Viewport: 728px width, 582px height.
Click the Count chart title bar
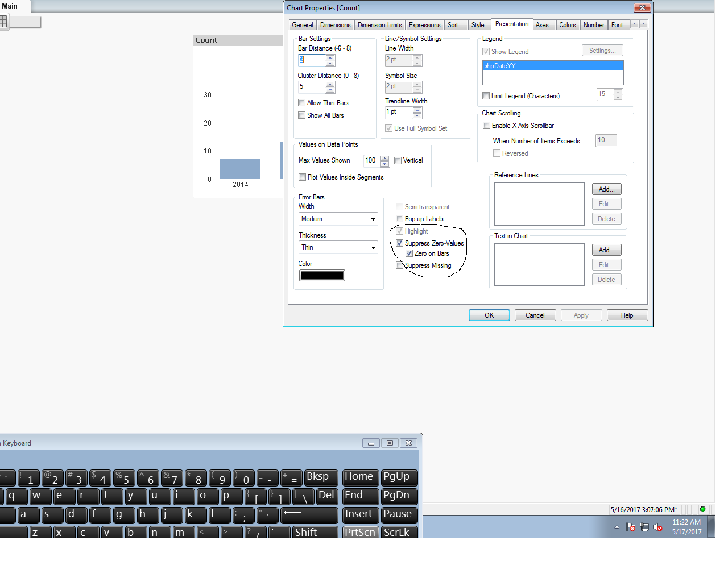(238, 40)
